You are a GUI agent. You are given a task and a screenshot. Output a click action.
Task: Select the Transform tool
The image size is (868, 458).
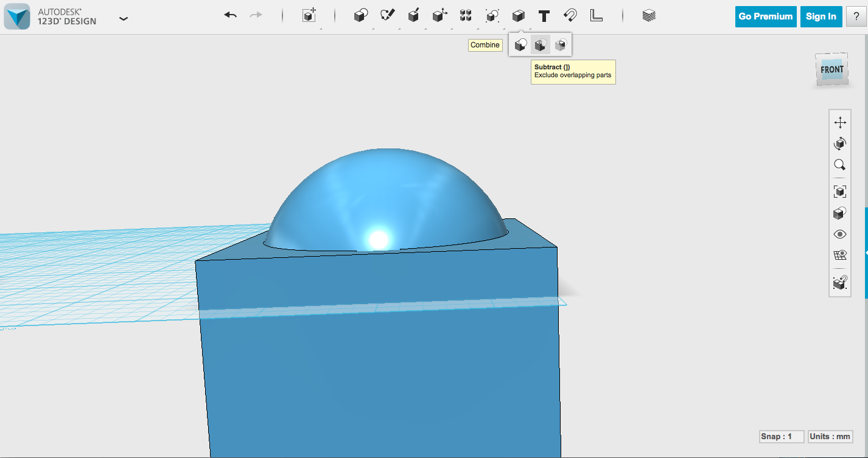pyautogui.click(x=309, y=16)
